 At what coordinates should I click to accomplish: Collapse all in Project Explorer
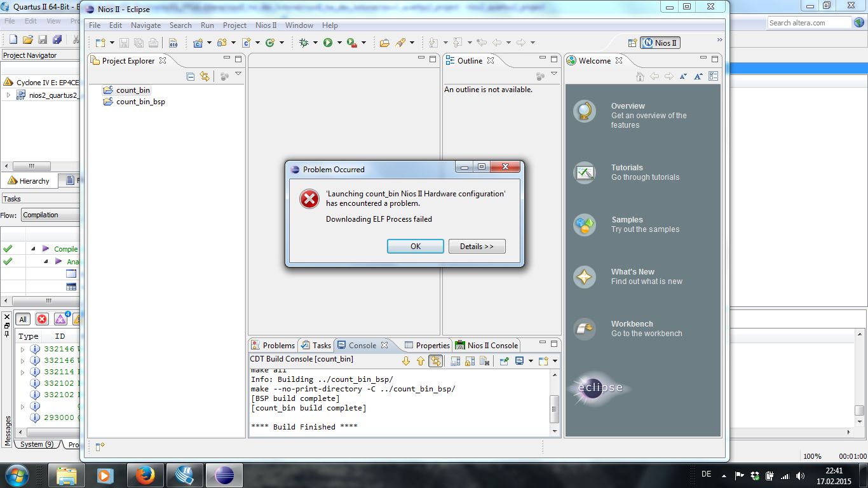pos(191,76)
